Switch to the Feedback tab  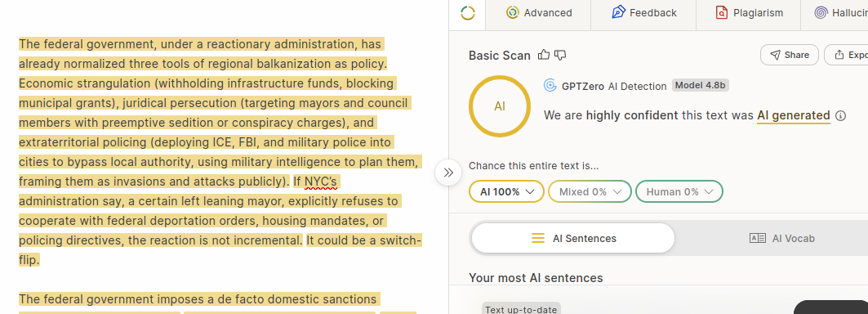tap(643, 13)
